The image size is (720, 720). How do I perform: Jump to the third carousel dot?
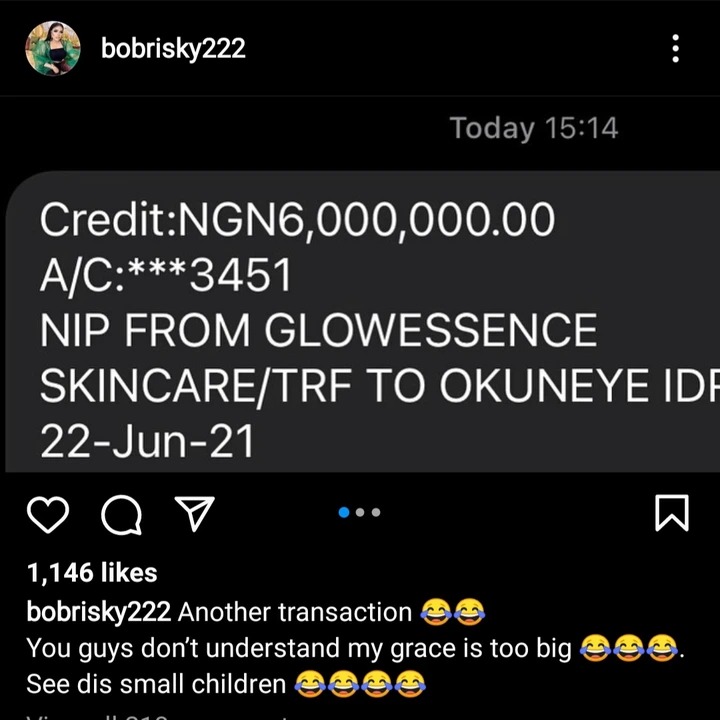coord(376,512)
